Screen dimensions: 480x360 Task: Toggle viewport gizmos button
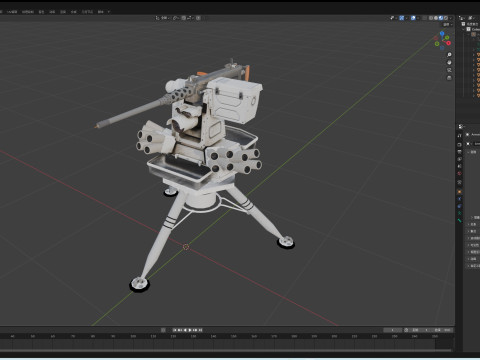click(402, 18)
